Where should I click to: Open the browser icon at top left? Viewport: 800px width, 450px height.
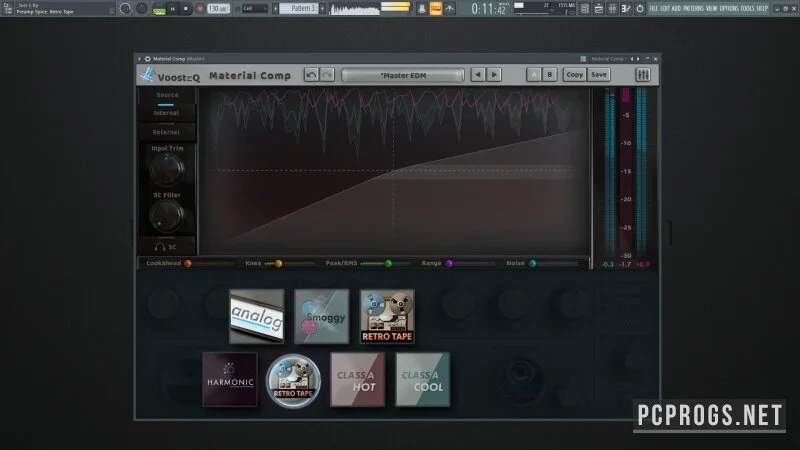[x=8, y=8]
